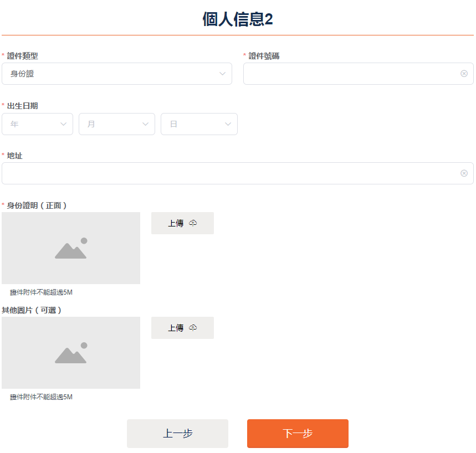
Task: Click the chevron arrow beside 月
Action: coord(146,124)
